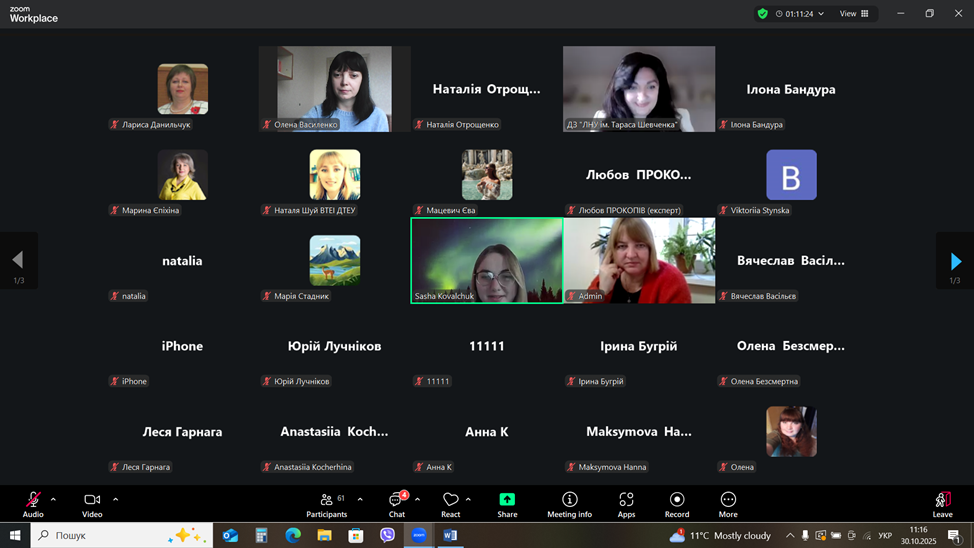Image resolution: width=974 pixels, height=548 pixels.
Task: Unmute microphone with Audio button
Action: coord(33,504)
